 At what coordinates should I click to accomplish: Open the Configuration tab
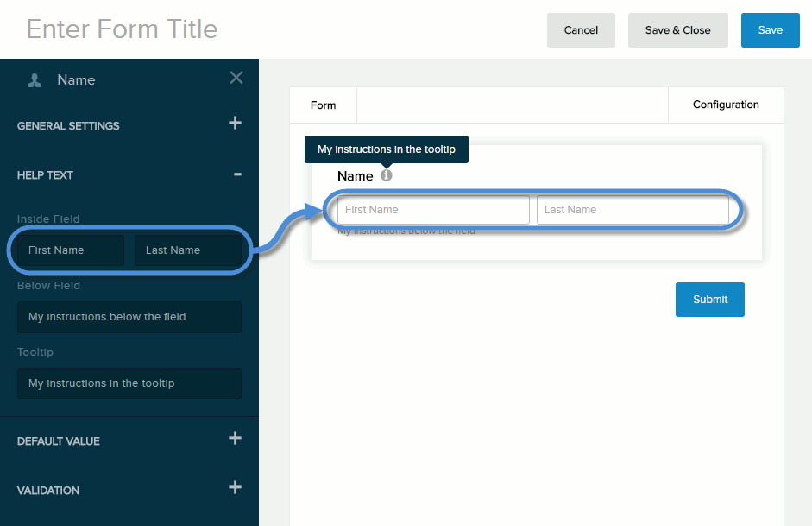click(x=726, y=105)
